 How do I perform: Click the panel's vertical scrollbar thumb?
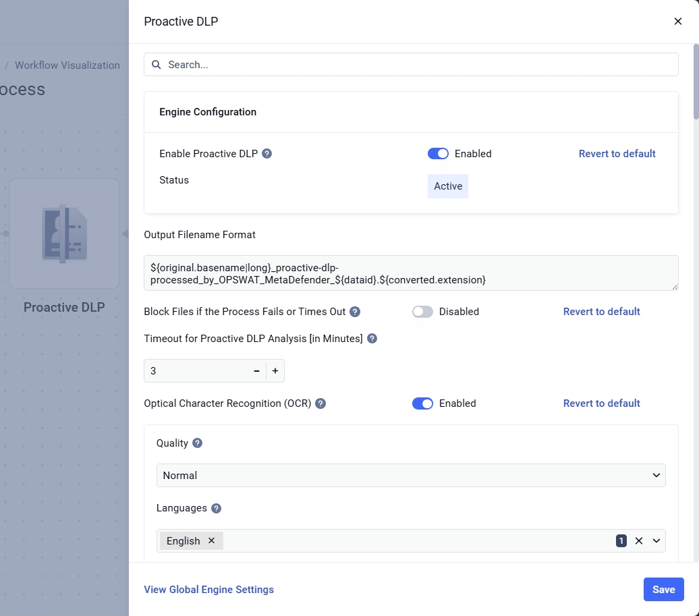pyautogui.click(x=696, y=82)
